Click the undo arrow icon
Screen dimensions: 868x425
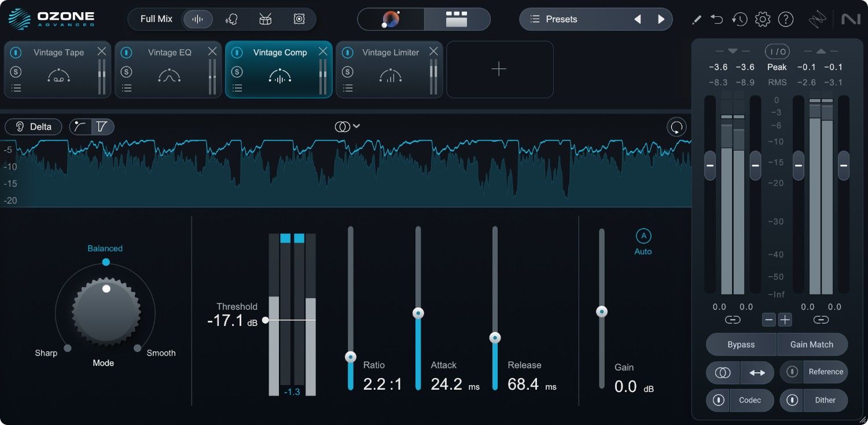tap(717, 19)
